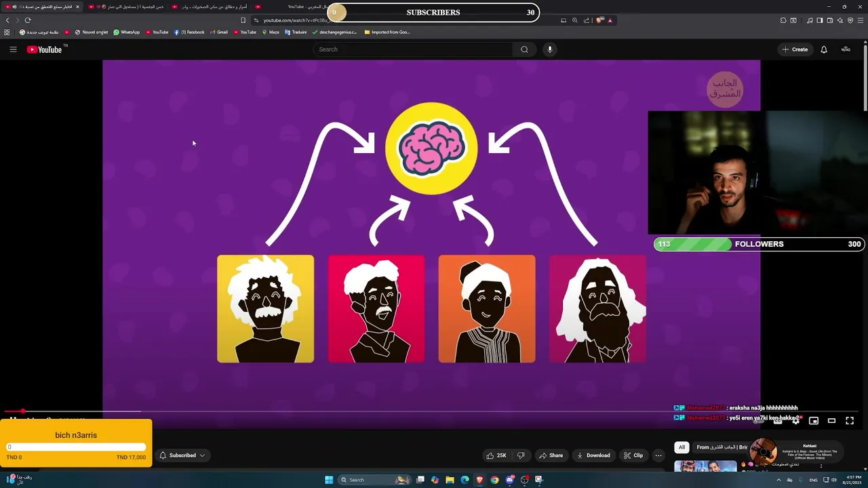Viewport: 868px width, 488px height.
Task: Open the Maps bookmark
Action: [270, 32]
